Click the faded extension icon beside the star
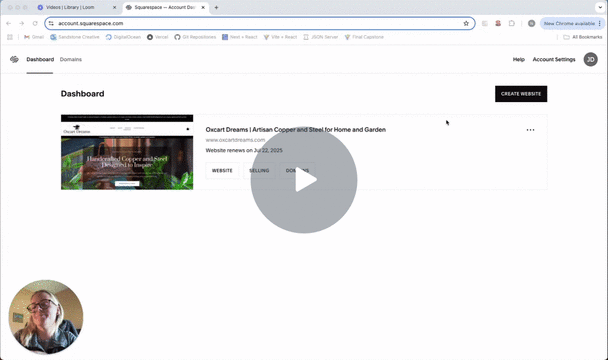This screenshot has height=360, width=608. click(485, 23)
